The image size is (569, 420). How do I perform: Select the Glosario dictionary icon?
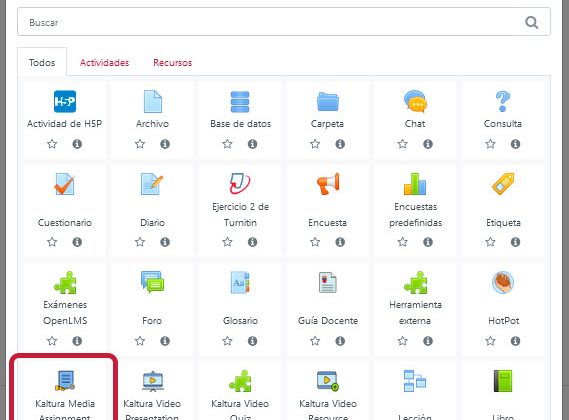[240, 282]
